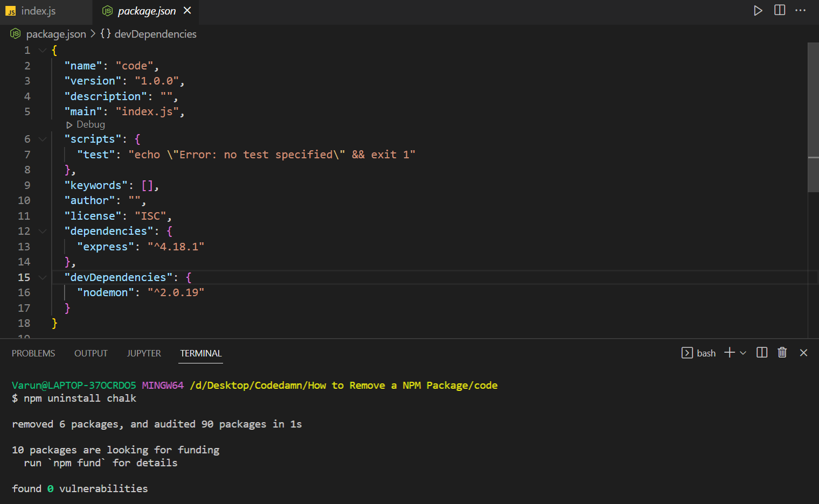Collapse the devDependencies object on line 15

coord(42,277)
